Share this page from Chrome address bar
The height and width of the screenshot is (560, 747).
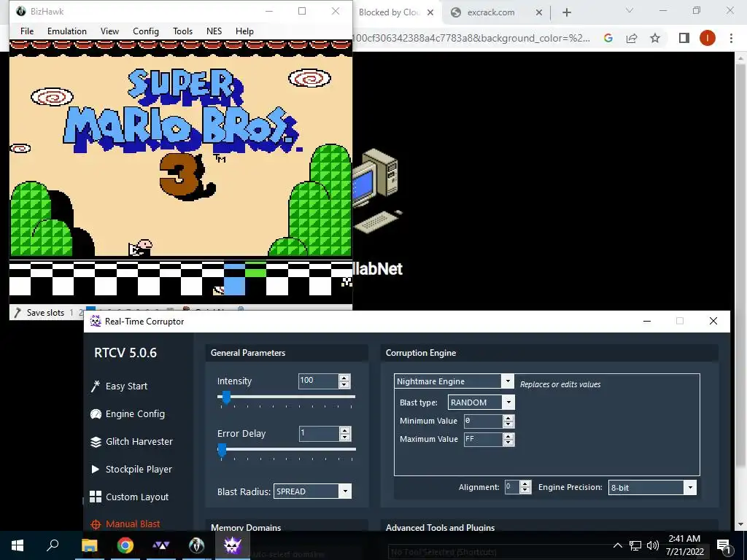tap(632, 38)
